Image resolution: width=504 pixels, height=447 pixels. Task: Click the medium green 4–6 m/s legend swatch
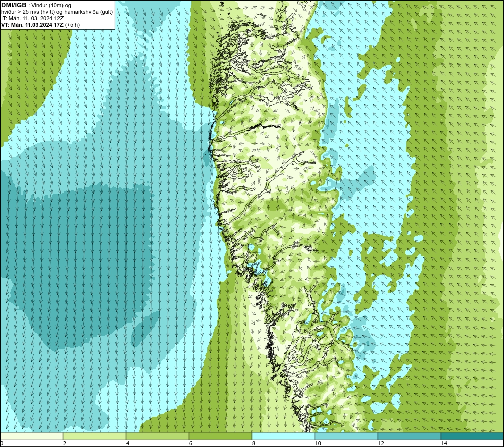pyautogui.click(x=157, y=436)
